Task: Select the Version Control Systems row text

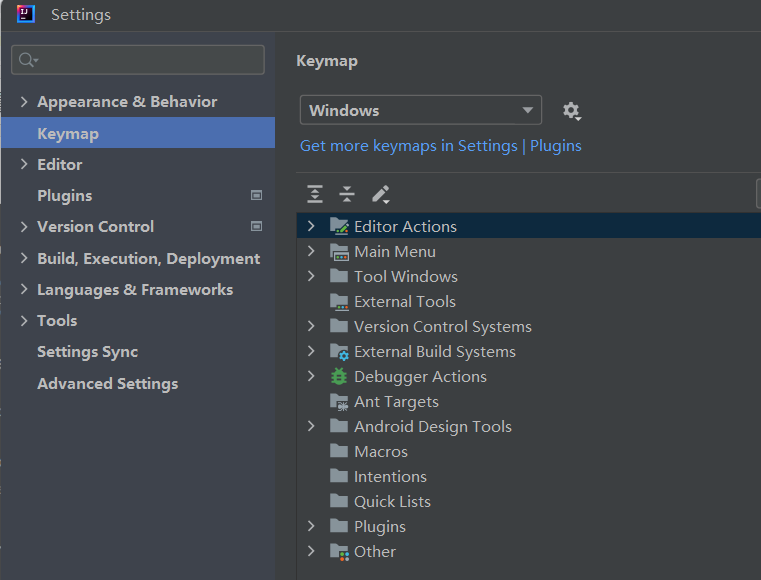Action: (x=443, y=327)
